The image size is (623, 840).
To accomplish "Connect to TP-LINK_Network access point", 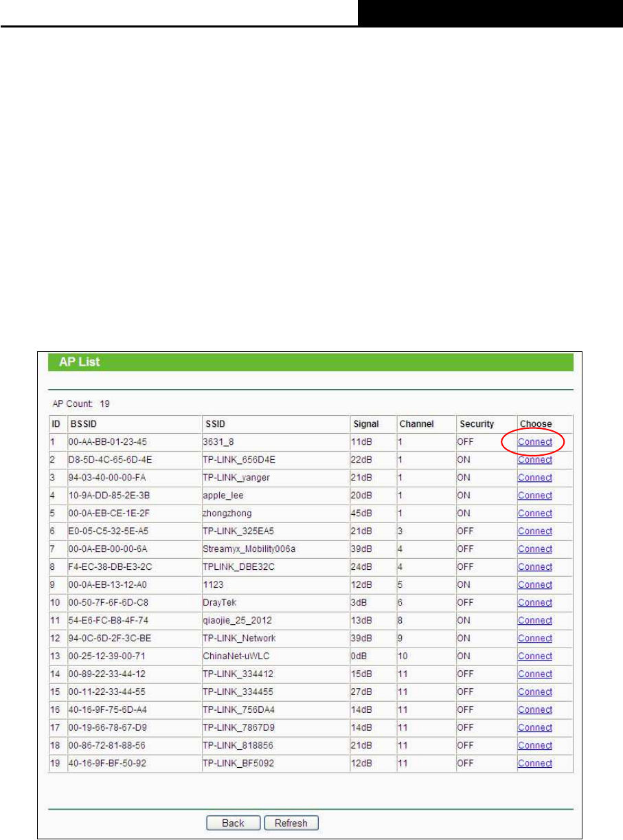I will [535, 639].
